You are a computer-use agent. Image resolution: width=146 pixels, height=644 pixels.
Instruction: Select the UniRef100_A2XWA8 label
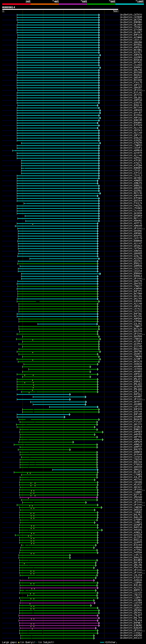pyautogui.click(x=131, y=37)
